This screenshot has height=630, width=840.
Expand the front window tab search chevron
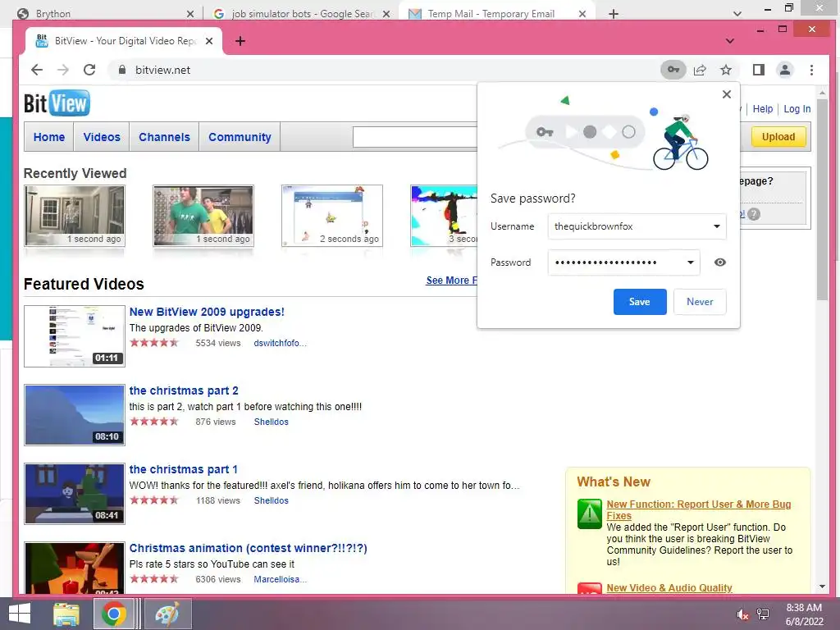[729, 41]
